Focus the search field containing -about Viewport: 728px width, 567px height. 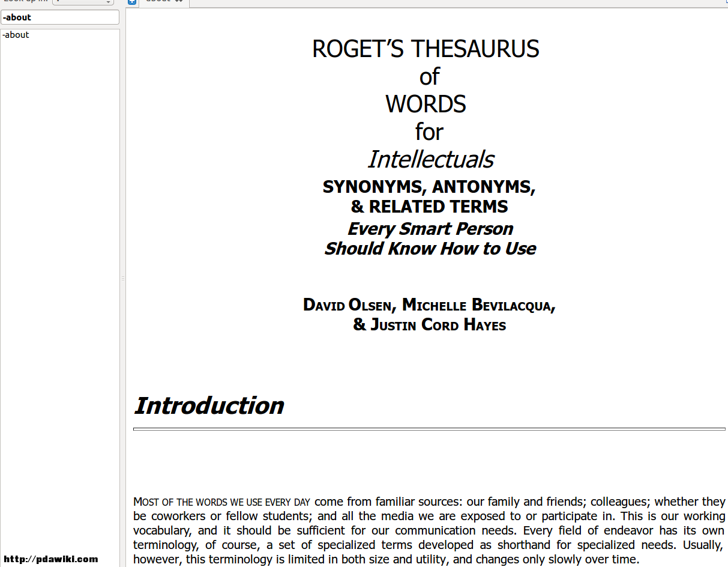[x=60, y=17]
